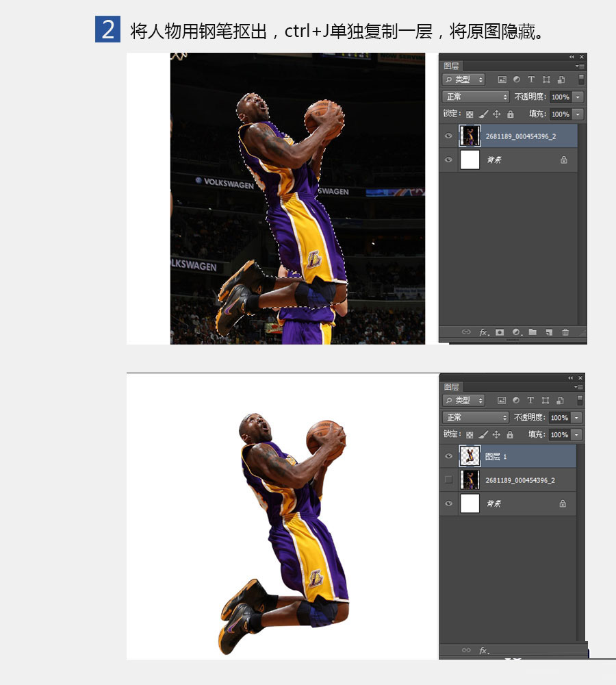
Task: Click the trash icon to delete the layer in the upper panel
Action: coord(565,332)
